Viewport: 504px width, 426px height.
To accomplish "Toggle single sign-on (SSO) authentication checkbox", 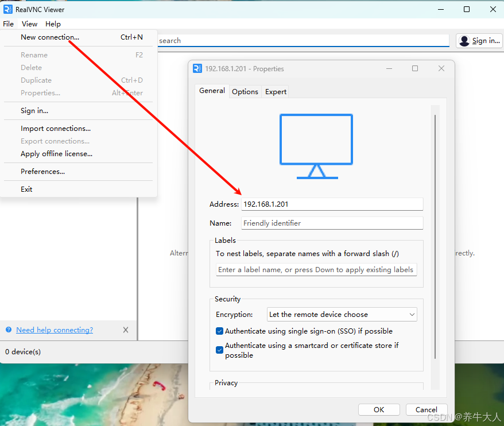I will (x=219, y=331).
